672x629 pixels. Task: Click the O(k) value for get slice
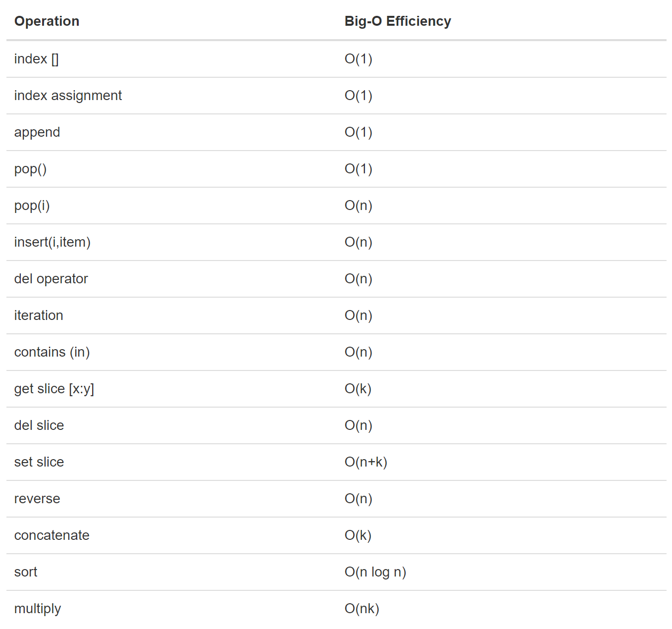(x=358, y=389)
